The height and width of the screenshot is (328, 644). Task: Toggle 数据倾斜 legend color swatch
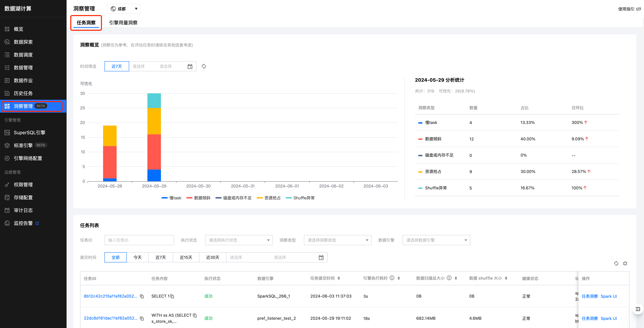coord(189,198)
